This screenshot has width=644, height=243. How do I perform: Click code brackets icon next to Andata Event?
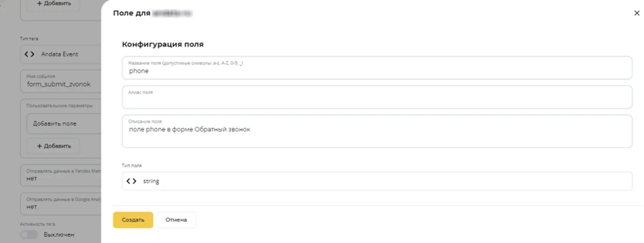30,54
